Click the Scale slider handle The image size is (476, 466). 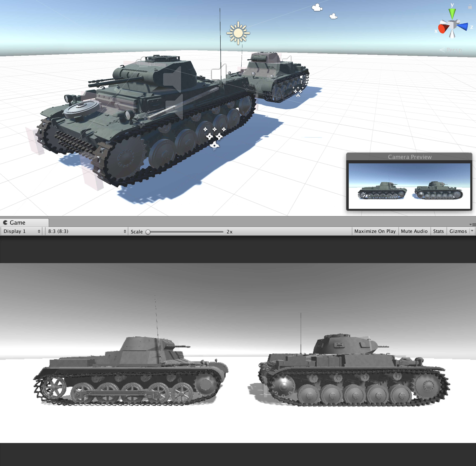148,232
